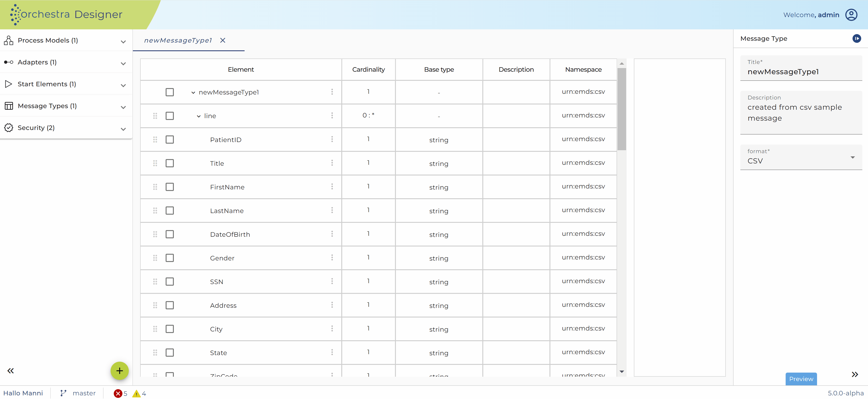
Task: Expand the Process Models section chevron
Action: point(123,42)
